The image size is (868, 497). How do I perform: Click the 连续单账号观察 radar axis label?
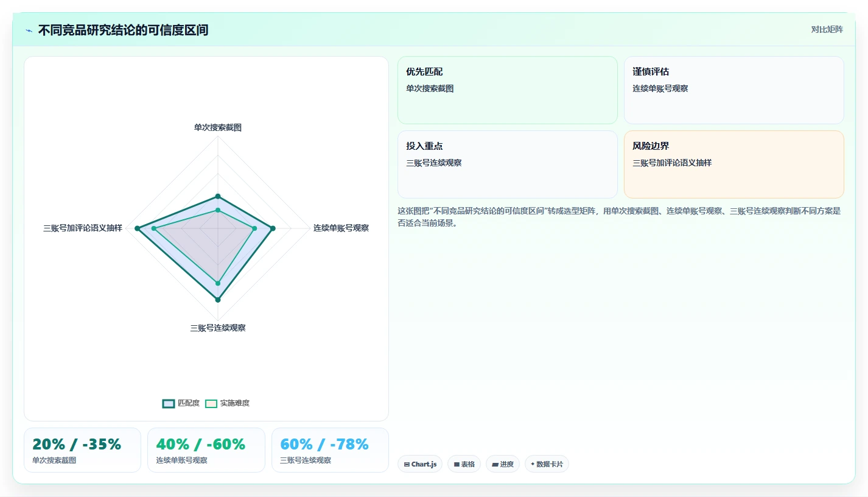coord(341,228)
